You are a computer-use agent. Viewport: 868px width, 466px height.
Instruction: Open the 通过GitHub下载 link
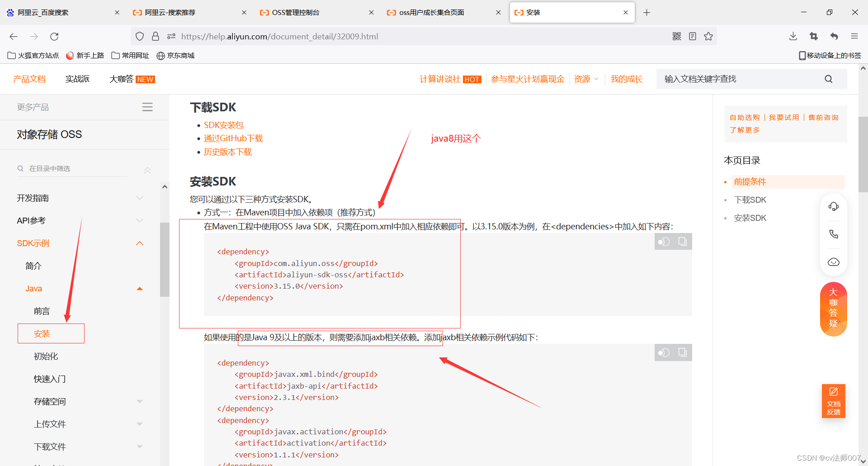233,138
